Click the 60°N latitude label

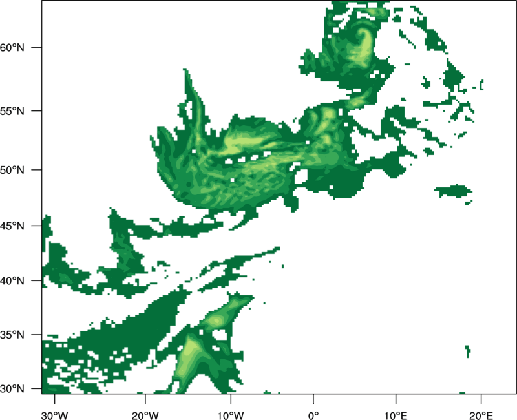pos(12,47)
